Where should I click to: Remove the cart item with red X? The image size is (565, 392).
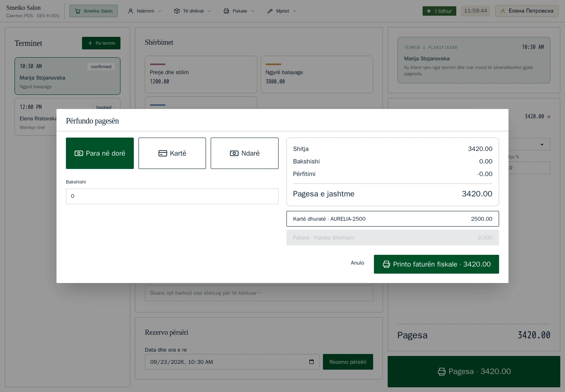tap(549, 117)
